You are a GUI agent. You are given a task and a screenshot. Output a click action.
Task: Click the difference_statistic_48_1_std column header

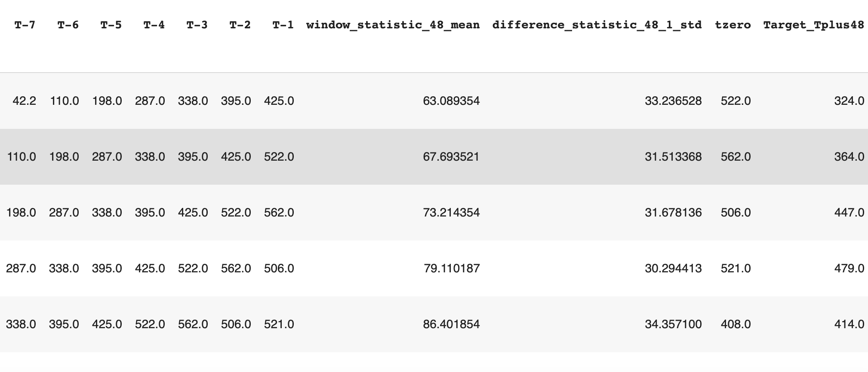[597, 25]
